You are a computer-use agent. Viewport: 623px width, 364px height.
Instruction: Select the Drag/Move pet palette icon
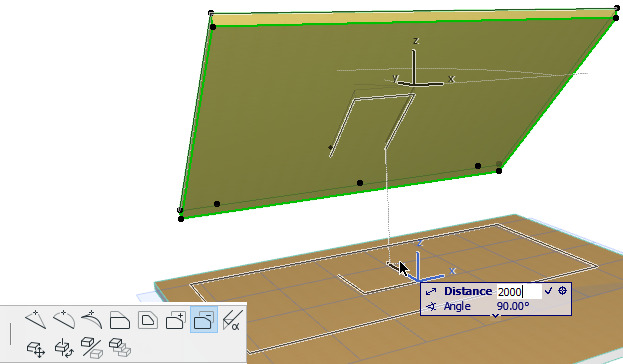click(36, 349)
